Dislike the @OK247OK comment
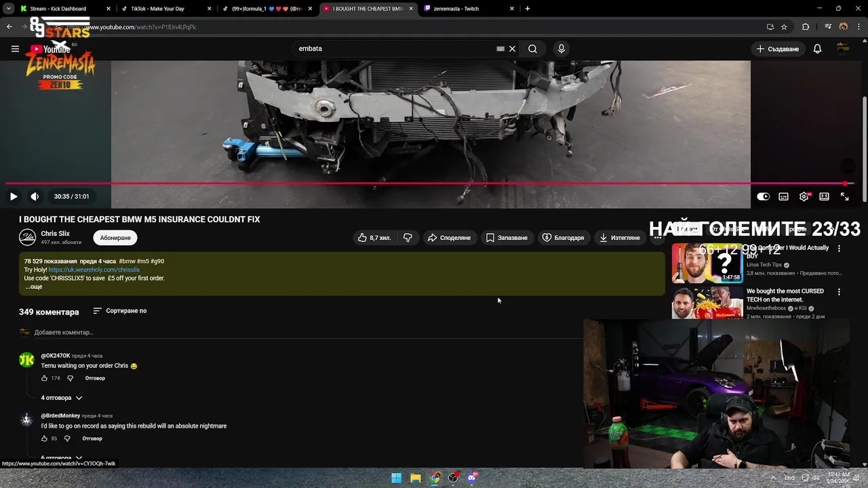This screenshot has height=488, width=868. pyautogui.click(x=70, y=378)
